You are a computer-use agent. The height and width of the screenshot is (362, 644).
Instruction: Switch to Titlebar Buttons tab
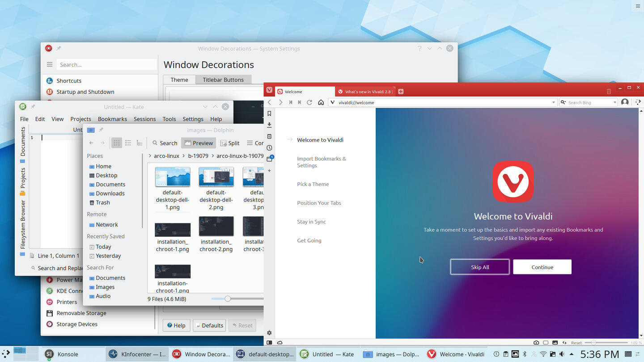coord(223,80)
